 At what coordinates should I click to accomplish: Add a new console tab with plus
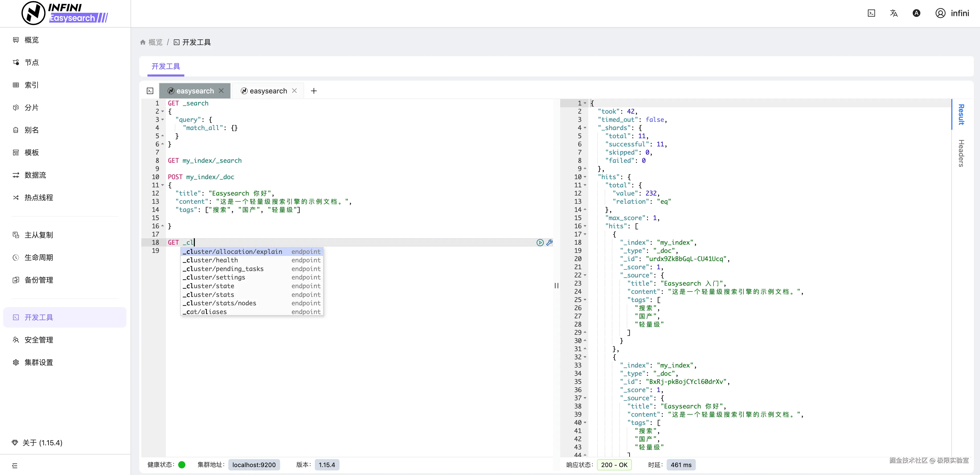(313, 91)
